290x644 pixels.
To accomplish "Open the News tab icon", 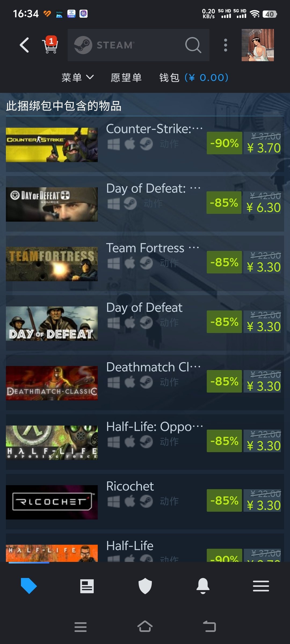I will [x=87, y=586].
